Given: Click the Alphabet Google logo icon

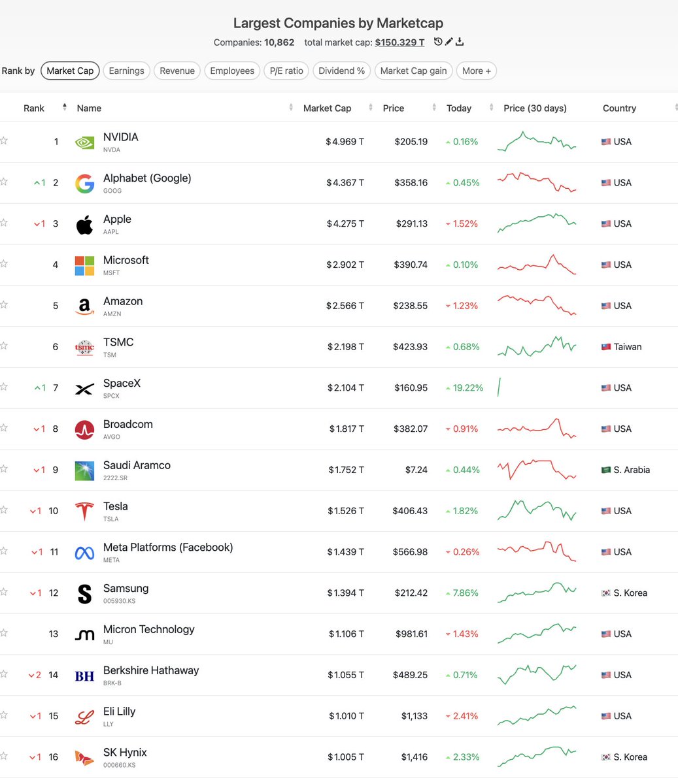Looking at the screenshot, I should coord(84,184).
